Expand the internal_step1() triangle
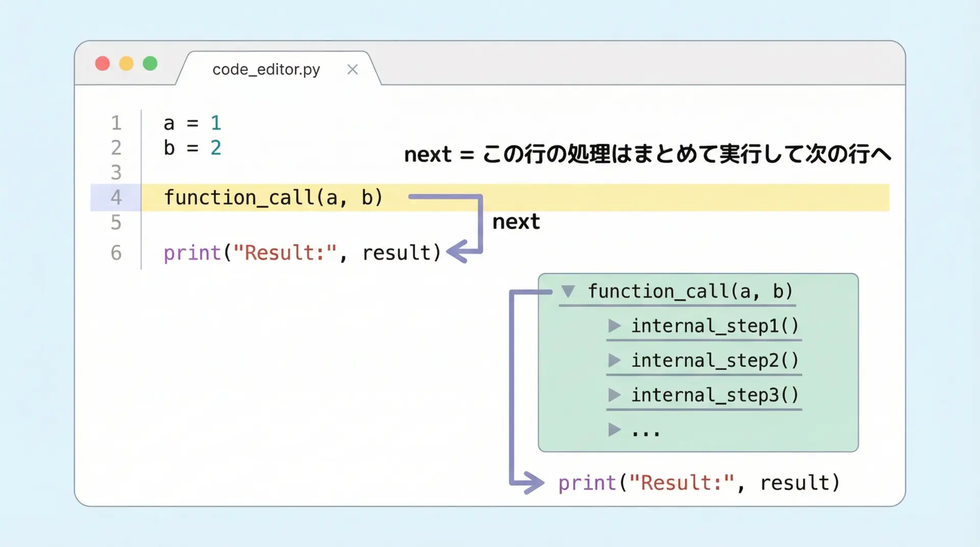 pos(615,326)
